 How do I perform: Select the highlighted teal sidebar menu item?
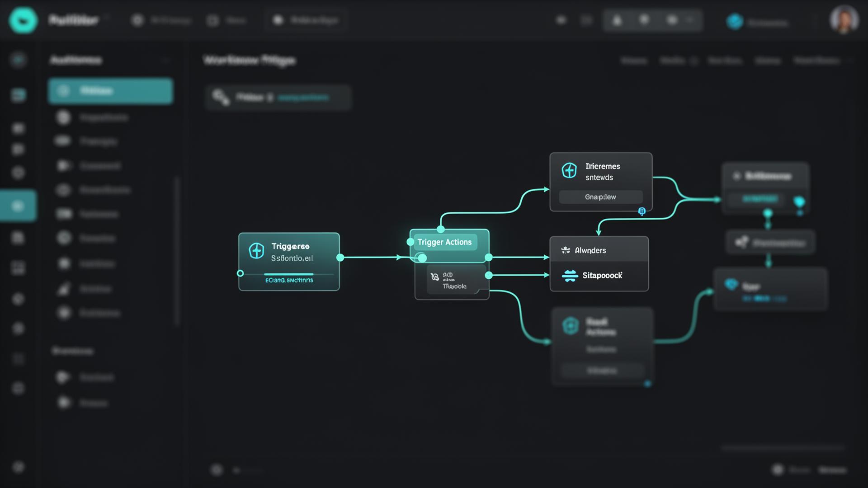click(x=110, y=91)
